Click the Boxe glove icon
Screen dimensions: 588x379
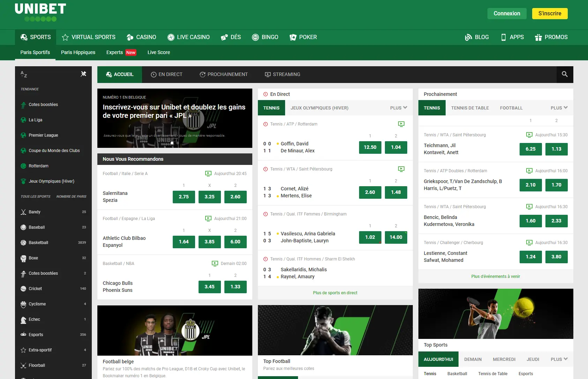23,258
